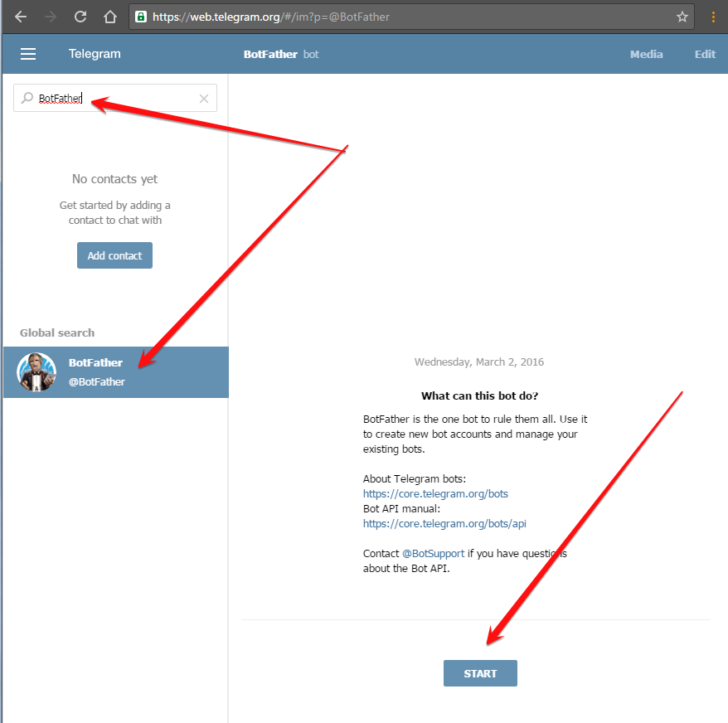Click the secure padlock icon
Screen dimensions: 728x723
point(142,17)
